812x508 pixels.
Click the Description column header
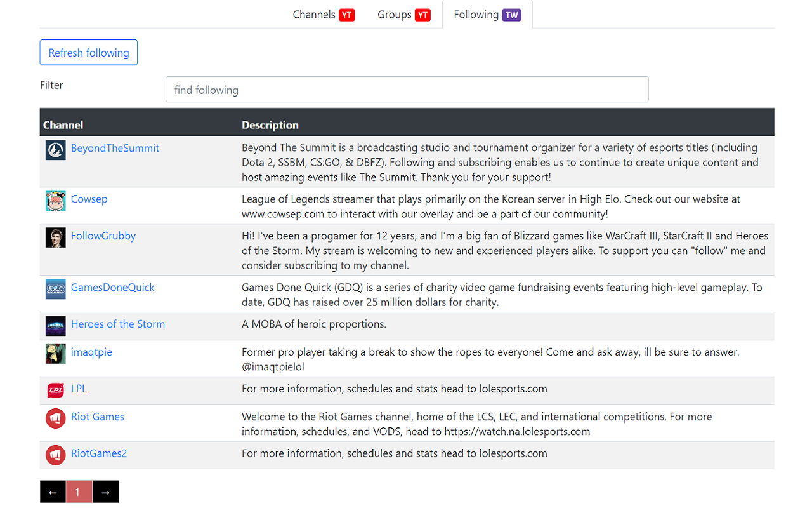pos(270,125)
